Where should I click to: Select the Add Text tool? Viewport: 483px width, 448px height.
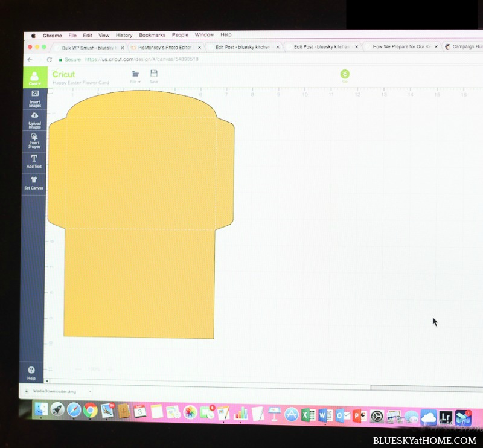(x=34, y=161)
